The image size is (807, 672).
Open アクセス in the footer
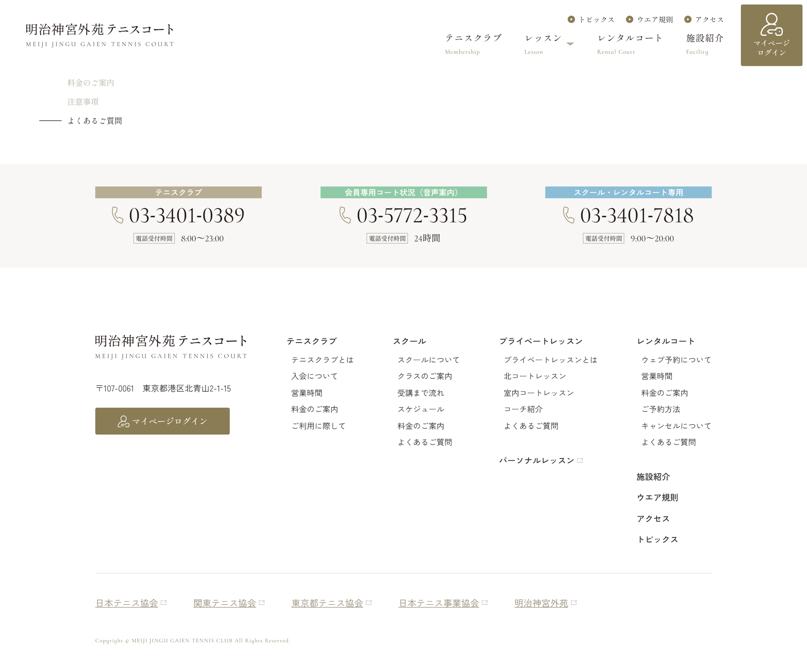coord(653,518)
